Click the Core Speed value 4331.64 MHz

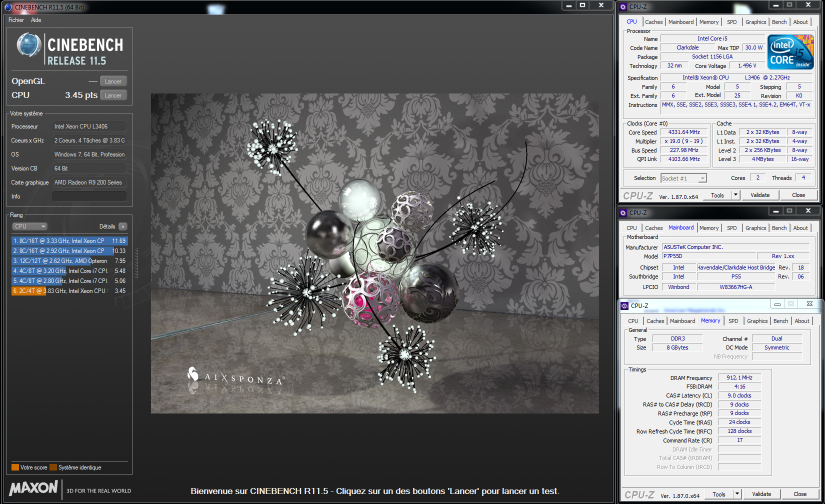click(684, 132)
